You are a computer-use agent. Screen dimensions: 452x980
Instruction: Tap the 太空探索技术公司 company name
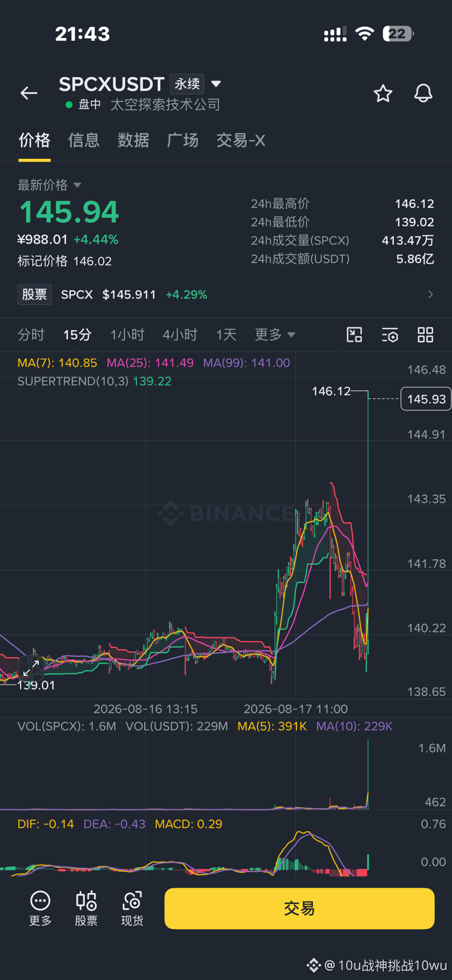coord(165,104)
